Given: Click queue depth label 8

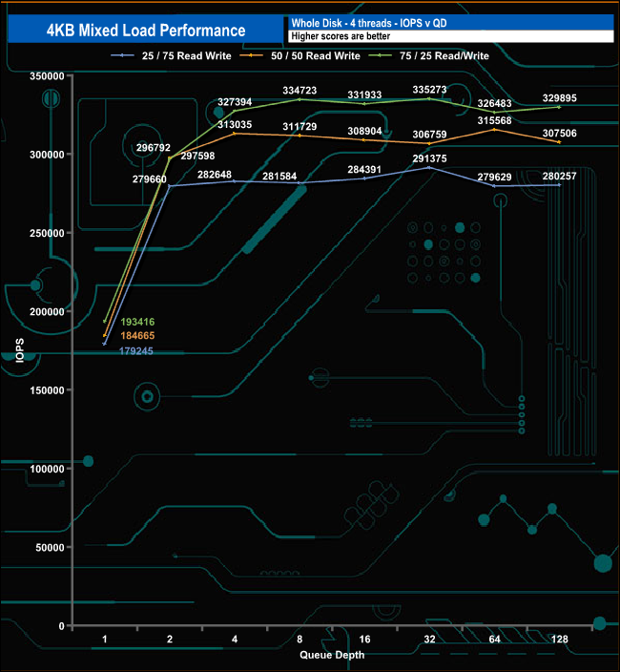Looking at the screenshot, I should 300,640.
